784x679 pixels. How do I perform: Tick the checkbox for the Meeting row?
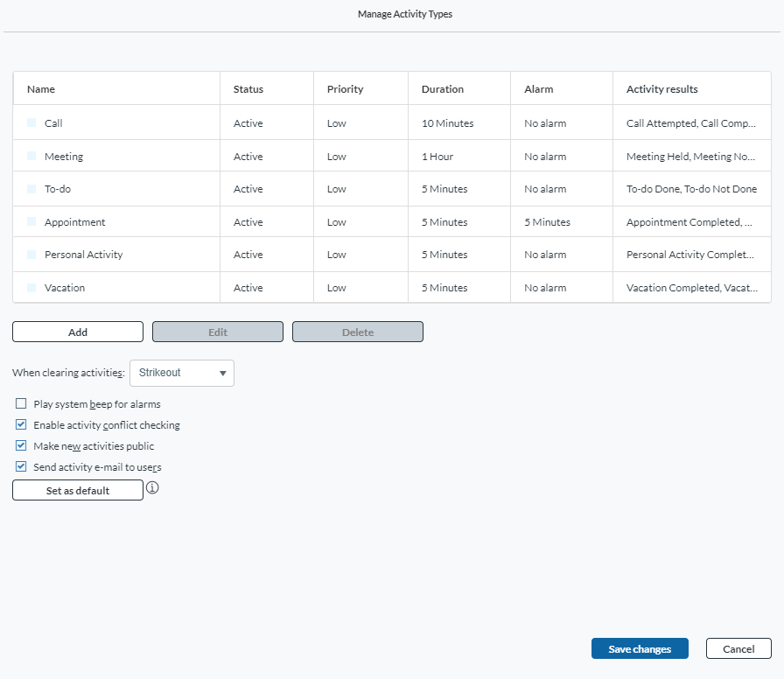click(31, 156)
